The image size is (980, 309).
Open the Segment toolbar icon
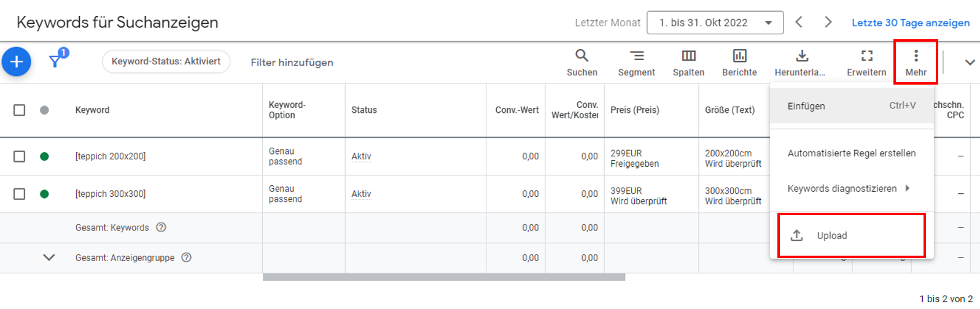pyautogui.click(x=637, y=56)
